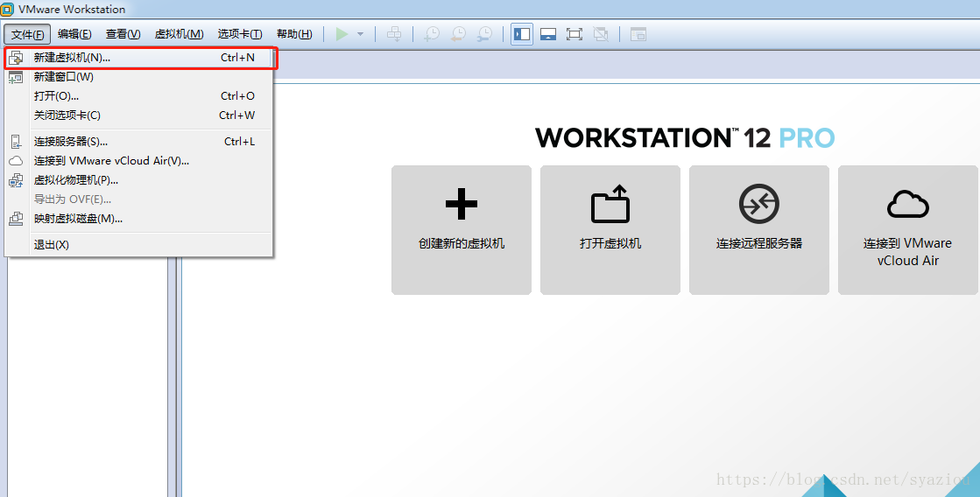Click the take snapshot clock icon
The height and width of the screenshot is (497, 980).
pos(431,34)
